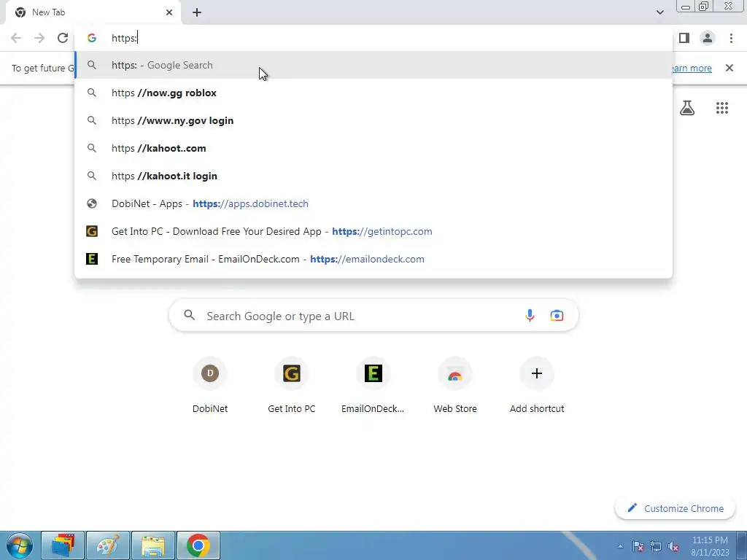
Task: Click the Search Google or type a URL box
Action: tap(373, 315)
